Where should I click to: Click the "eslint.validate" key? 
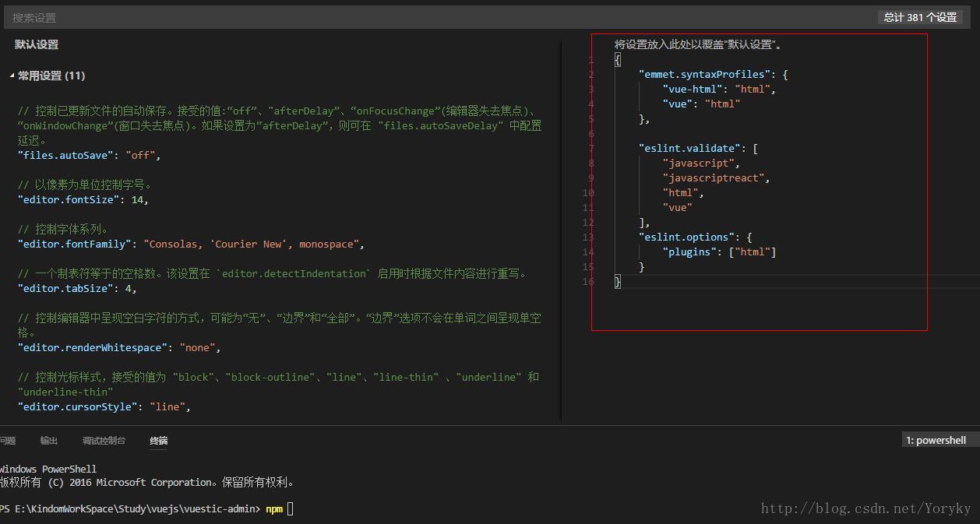(x=689, y=148)
